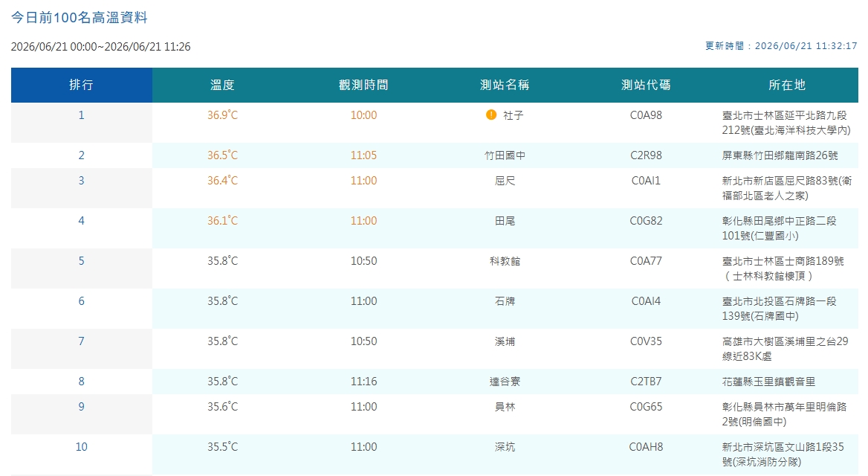Click the address starting 高雄市大樹區溪埔里
The width and height of the screenshot is (868, 476).
click(x=785, y=349)
